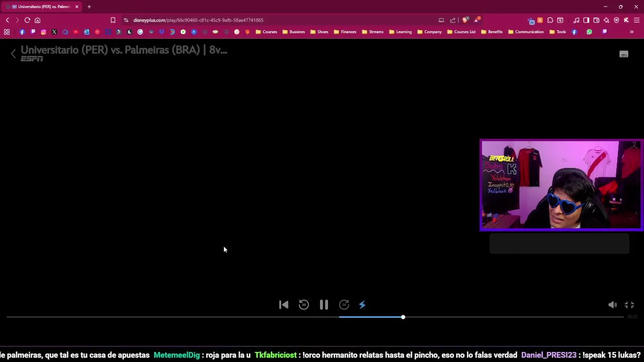Open X (Twitter) bookmark icon
The width and height of the screenshot is (644, 362).
tap(54, 32)
